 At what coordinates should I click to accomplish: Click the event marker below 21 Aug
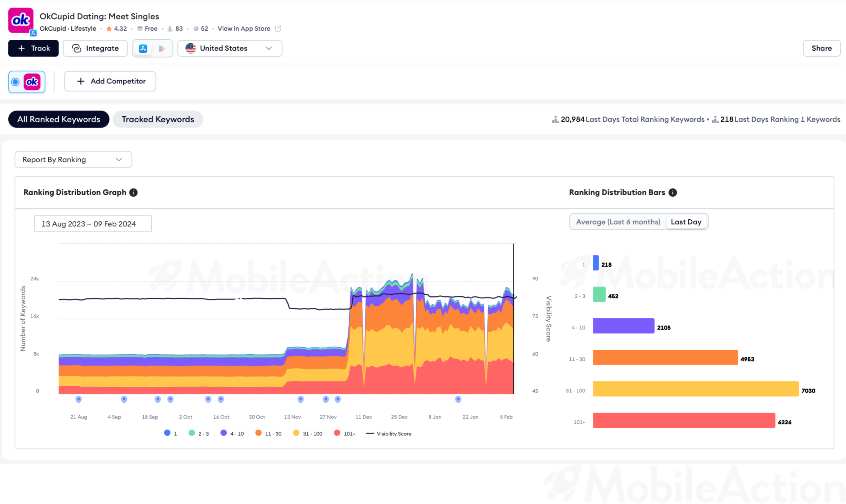click(x=79, y=400)
